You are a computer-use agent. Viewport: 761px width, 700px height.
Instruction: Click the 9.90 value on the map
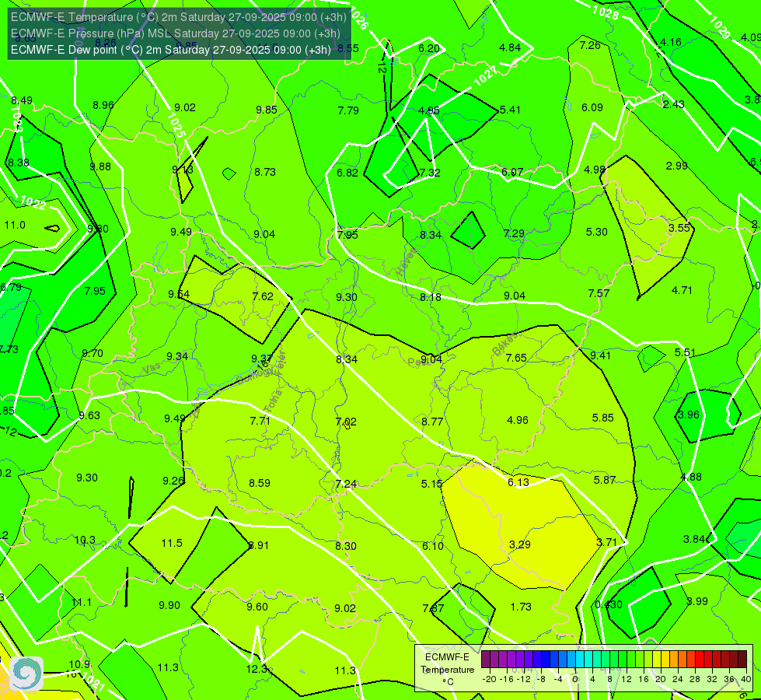coord(169,605)
